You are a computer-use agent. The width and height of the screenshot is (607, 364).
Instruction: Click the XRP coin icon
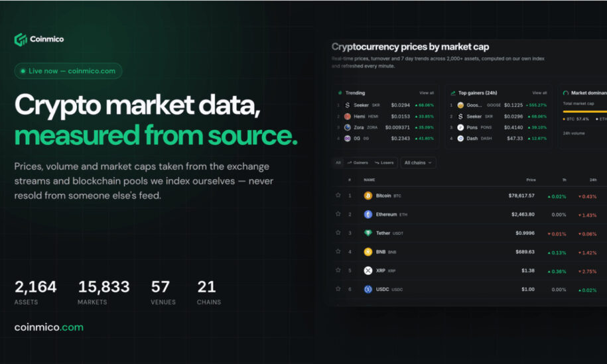[x=368, y=271]
